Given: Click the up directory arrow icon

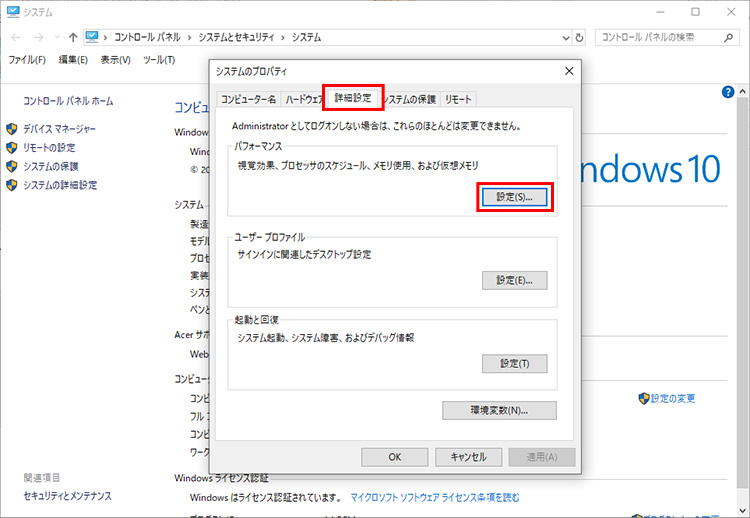Looking at the screenshot, I should click(x=72, y=37).
